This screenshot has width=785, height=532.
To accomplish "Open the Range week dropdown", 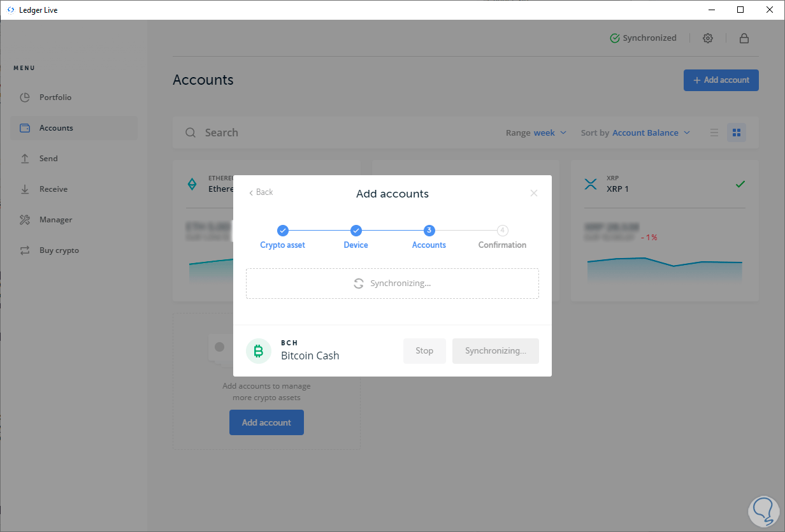I will [x=536, y=133].
